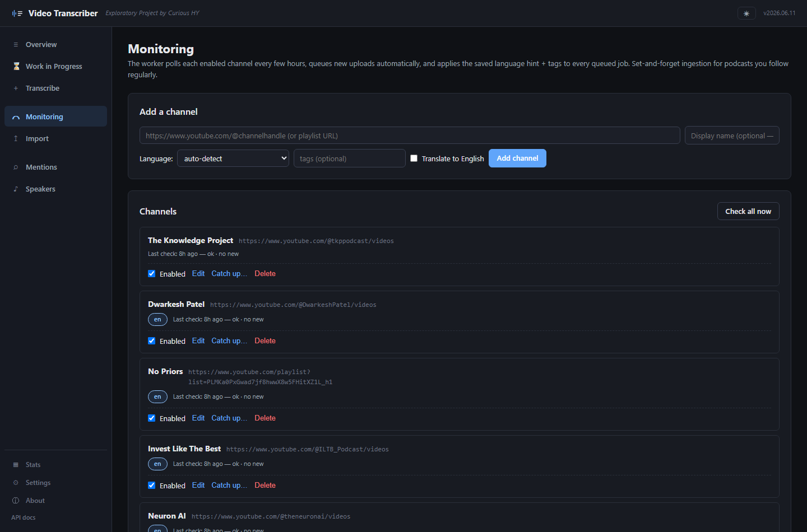Open the Overview page
The height and width of the screenshot is (532, 807).
pyautogui.click(x=55, y=45)
